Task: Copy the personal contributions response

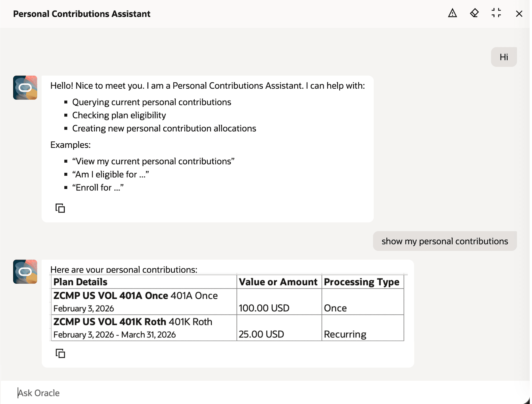Action: 60,354
